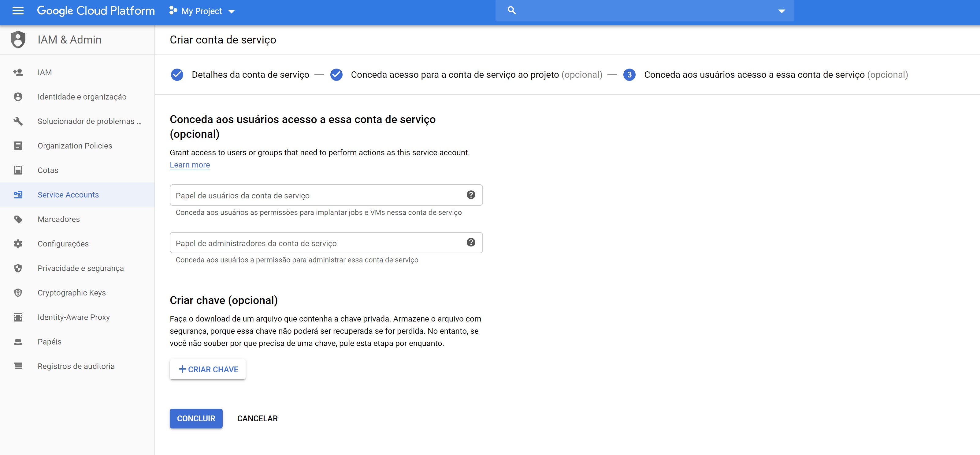Viewport: 980px width, 455px height.
Task: Open Registros de auditoria
Action: (x=77, y=366)
